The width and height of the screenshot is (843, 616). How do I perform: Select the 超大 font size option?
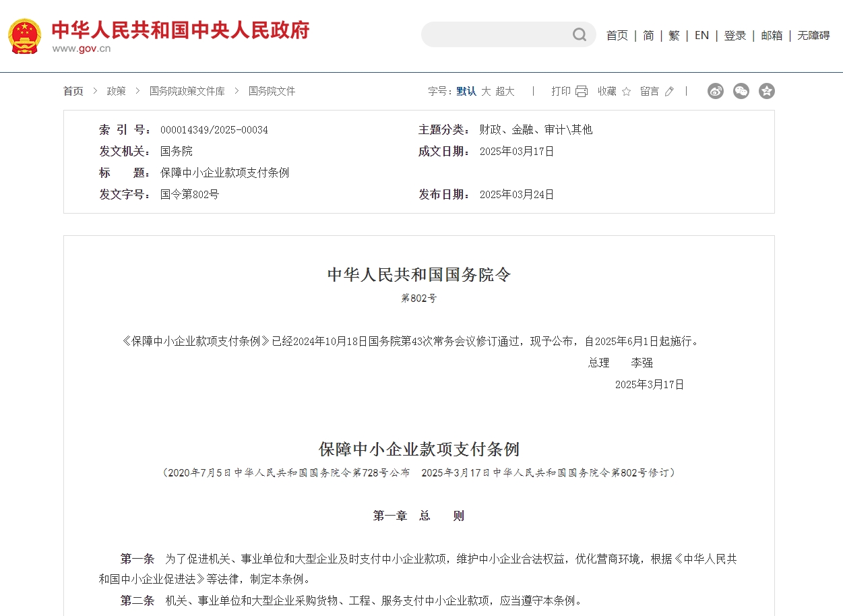point(505,92)
